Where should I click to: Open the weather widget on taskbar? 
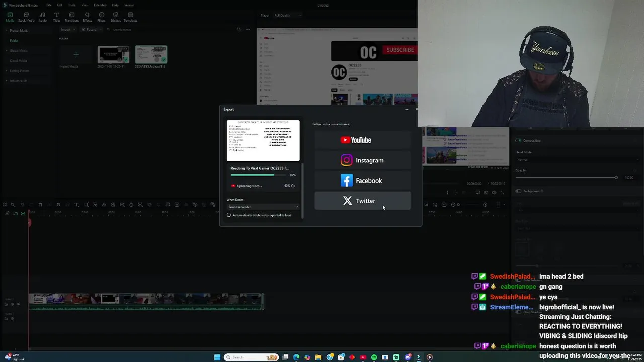[15, 357]
